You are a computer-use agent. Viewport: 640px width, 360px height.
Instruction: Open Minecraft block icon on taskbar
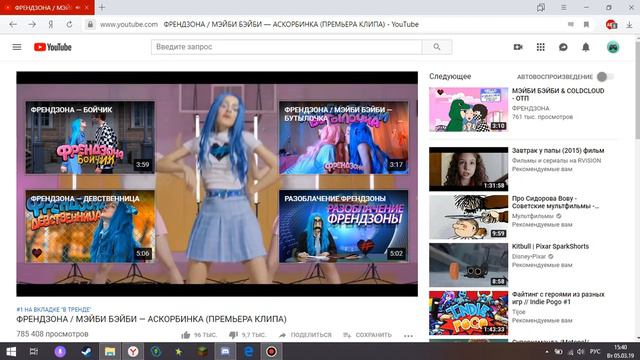pos(202,351)
